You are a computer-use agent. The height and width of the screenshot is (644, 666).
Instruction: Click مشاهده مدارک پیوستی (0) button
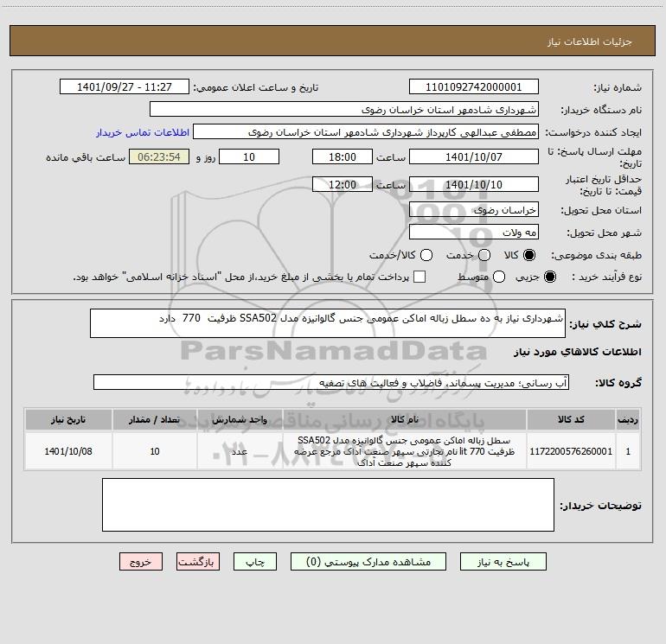point(368,562)
